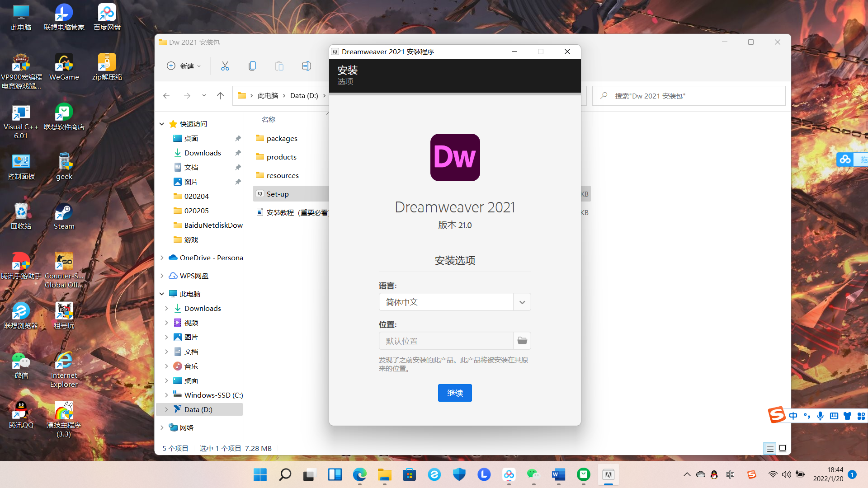Start voice input on the Sogou bar

click(x=820, y=416)
